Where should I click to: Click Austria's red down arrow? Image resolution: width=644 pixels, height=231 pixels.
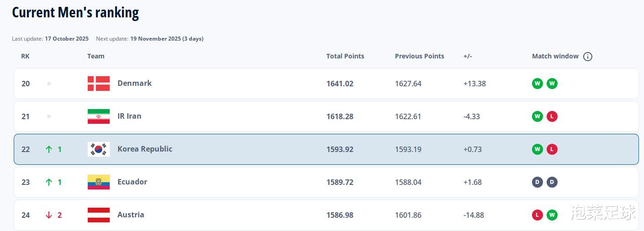pyautogui.click(x=49, y=215)
